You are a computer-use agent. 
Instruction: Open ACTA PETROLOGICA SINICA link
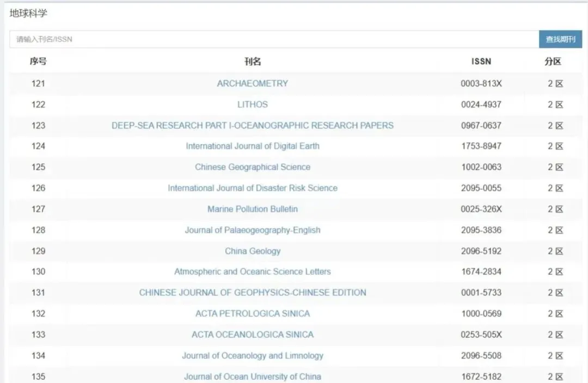253,314
